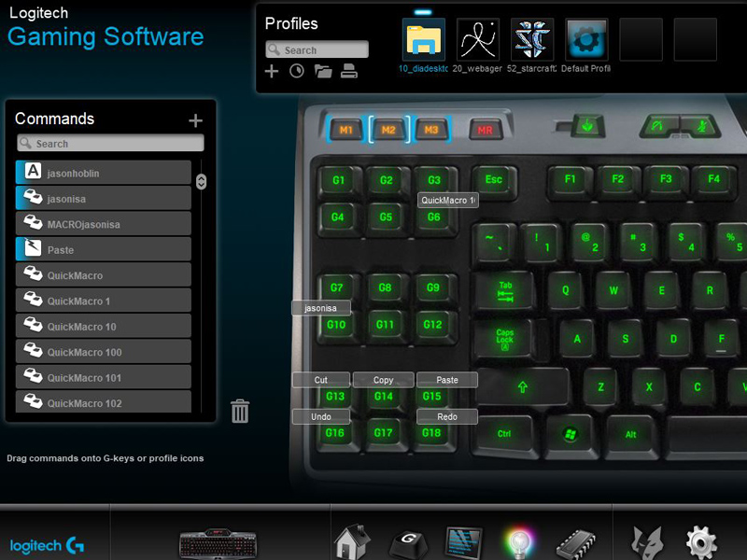This screenshot has width=747, height=560.
Task: Click the G3 key
Action: (434, 179)
